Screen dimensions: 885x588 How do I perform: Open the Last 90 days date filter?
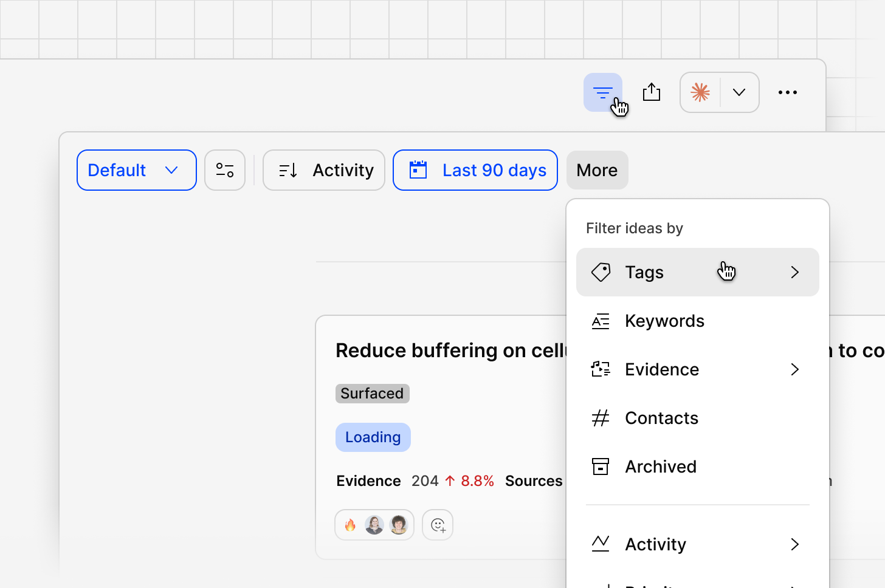[x=475, y=170]
